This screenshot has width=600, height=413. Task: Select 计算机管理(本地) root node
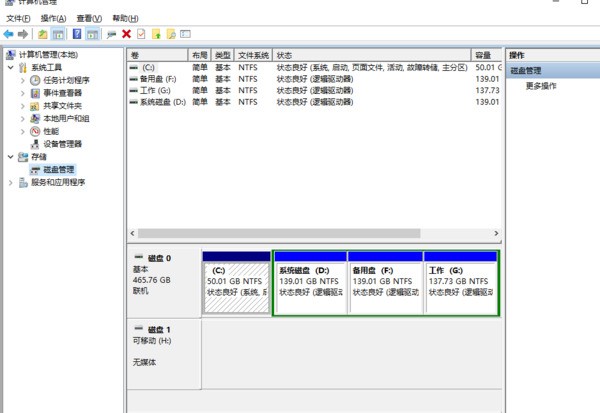coord(48,55)
